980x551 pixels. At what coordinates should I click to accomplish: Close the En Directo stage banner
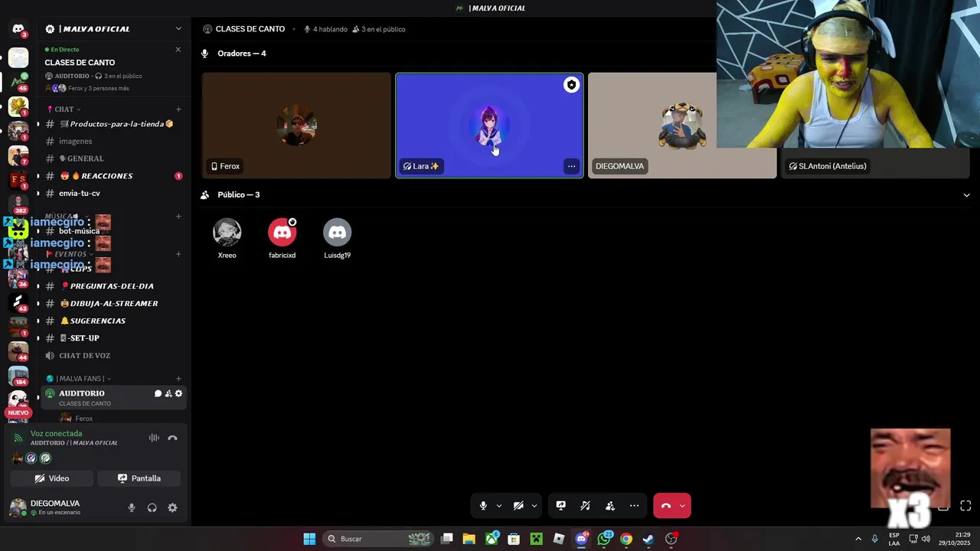pyautogui.click(x=178, y=50)
